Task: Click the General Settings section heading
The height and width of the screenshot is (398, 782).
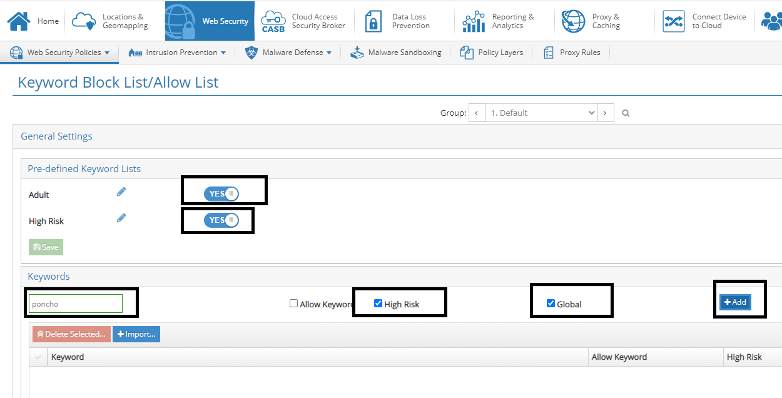Action: click(x=56, y=136)
